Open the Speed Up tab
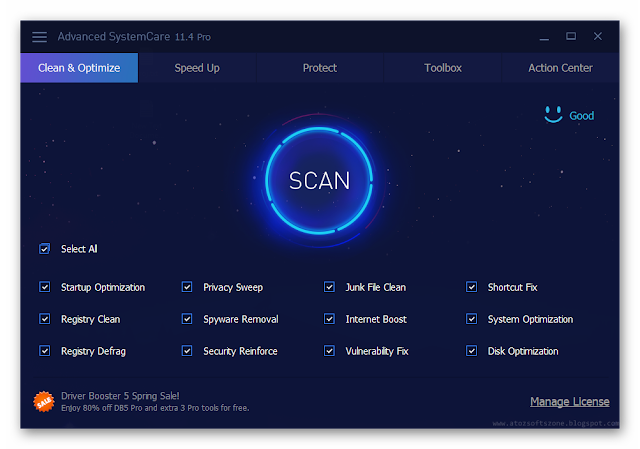This screenshot has width=640, height=449. [197, 68]
